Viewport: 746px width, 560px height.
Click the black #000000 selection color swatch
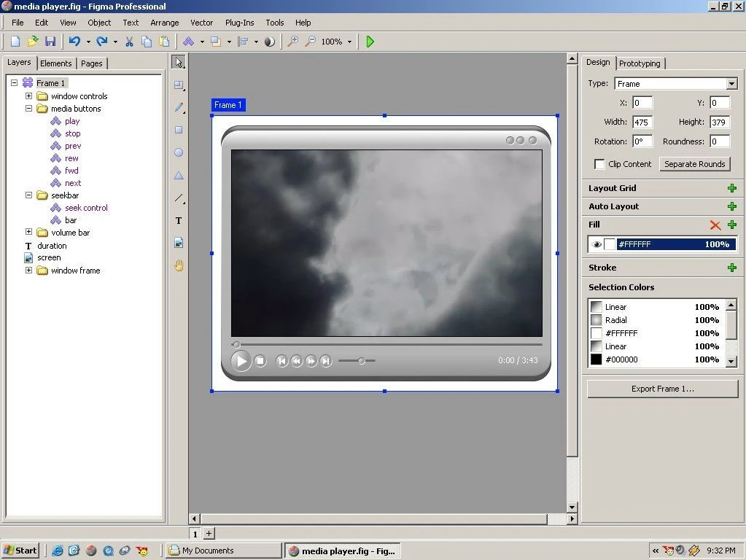(x=596, y=359)
